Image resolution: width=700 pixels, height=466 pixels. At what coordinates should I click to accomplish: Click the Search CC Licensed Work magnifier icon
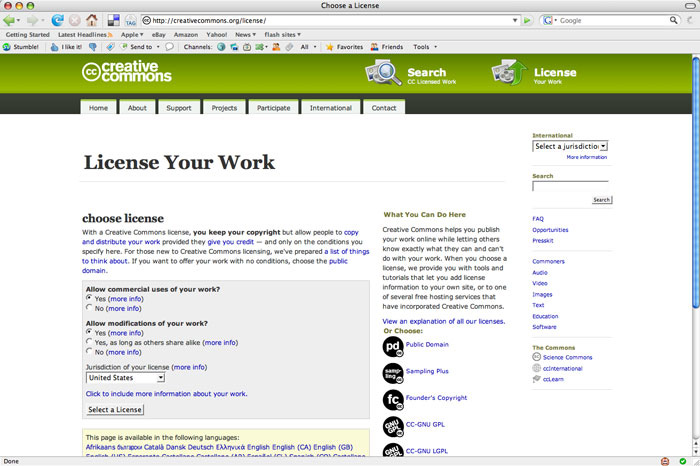click(384, 73)
